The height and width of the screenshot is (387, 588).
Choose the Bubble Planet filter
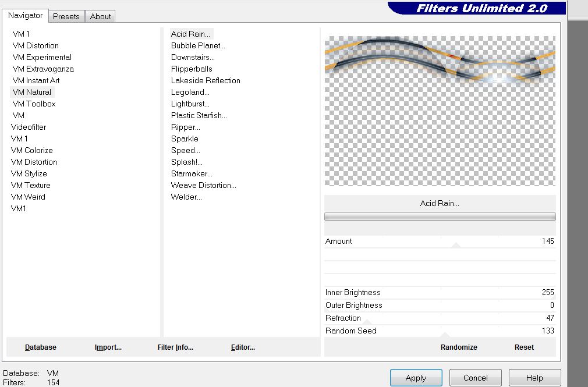point(198,45)
